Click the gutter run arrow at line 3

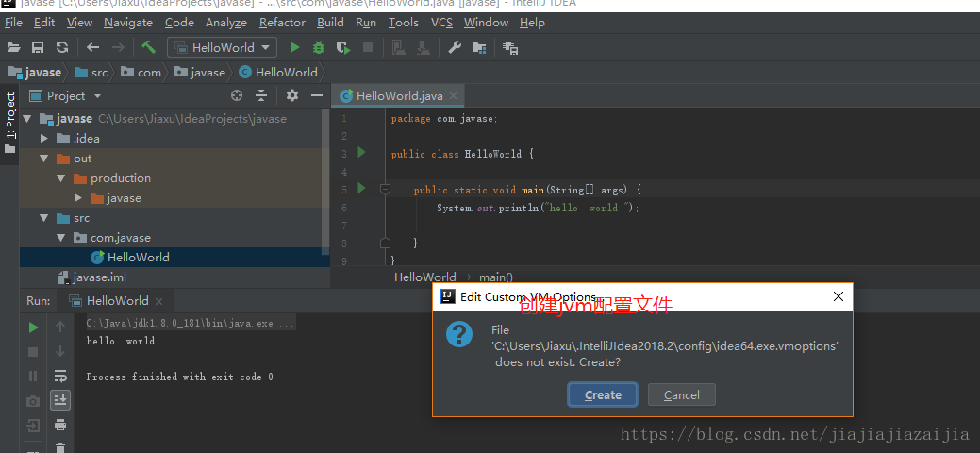tap(360, 152)
